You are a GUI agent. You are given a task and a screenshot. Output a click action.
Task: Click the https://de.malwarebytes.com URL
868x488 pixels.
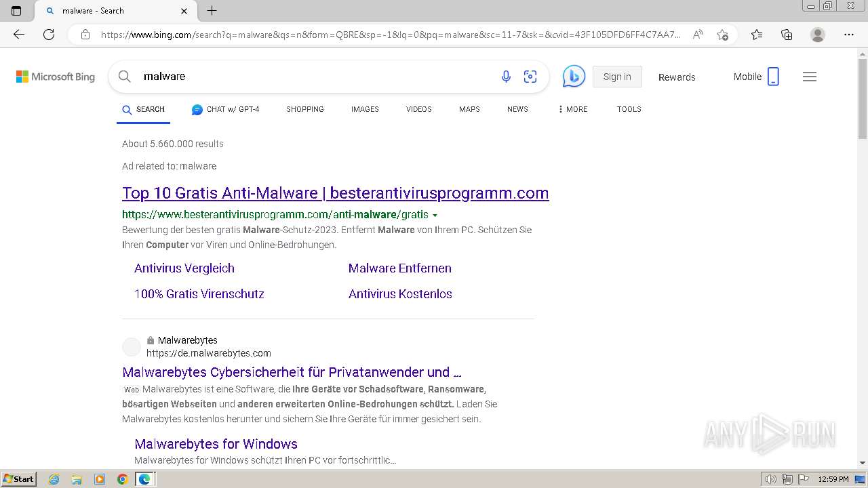209,353
